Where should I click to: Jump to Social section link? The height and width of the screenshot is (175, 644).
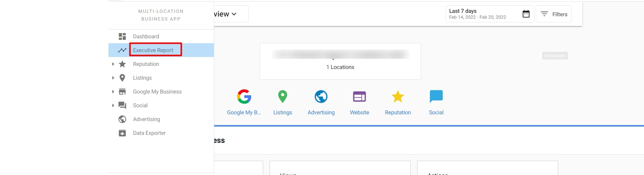click(436, 112)
